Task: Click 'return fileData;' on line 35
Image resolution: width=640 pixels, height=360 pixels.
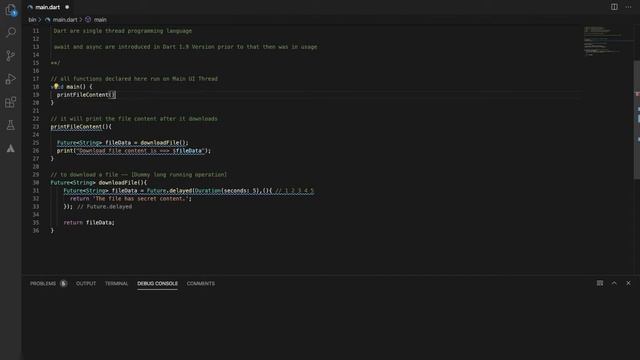Action: click(x=89, y=222)
